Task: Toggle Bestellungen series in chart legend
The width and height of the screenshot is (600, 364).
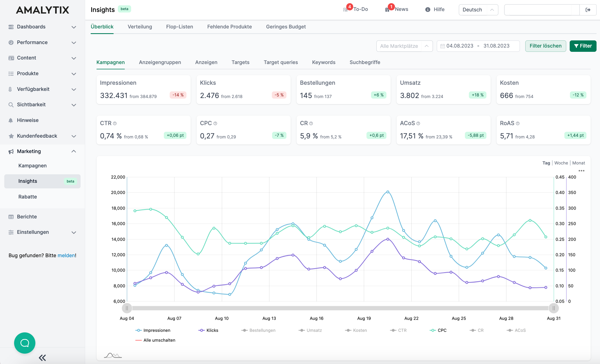Action: pyautogui.click(x=258, y=331)
